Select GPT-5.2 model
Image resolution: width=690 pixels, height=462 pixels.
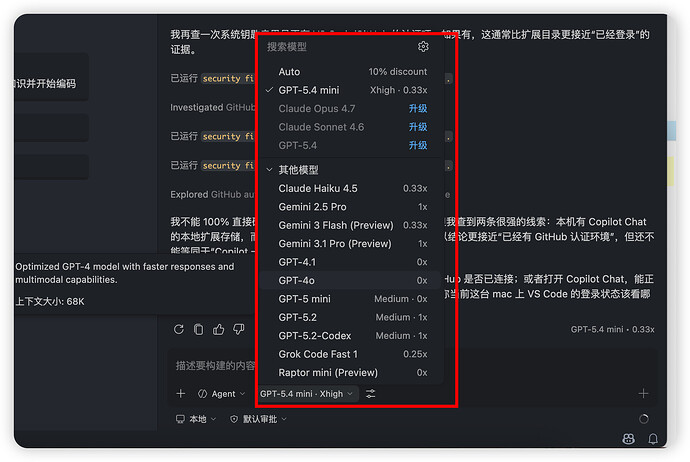pyautogui.click(x=351, y=317)
